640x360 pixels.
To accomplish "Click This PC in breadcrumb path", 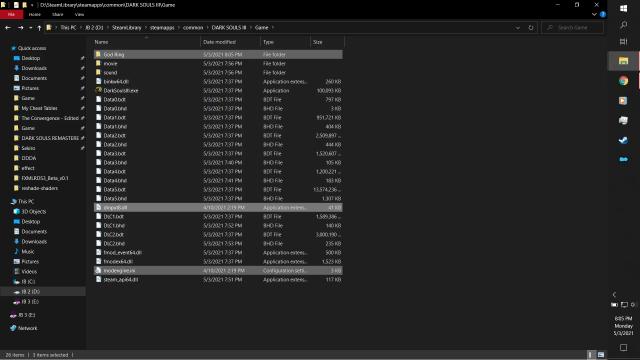I will pyautogui.click(x=68, y=28).
